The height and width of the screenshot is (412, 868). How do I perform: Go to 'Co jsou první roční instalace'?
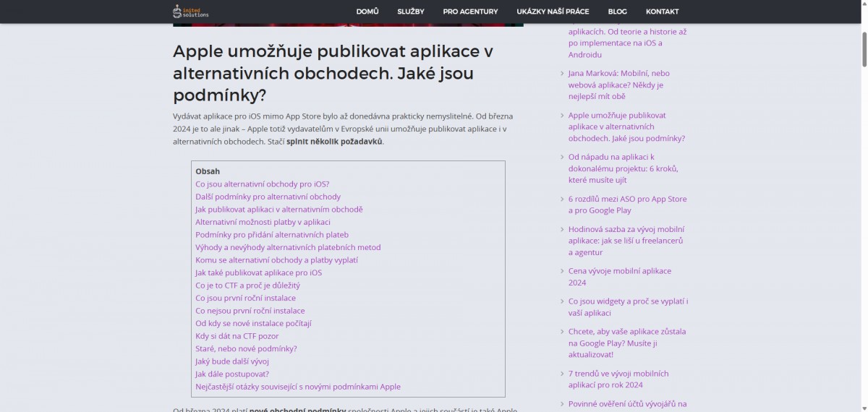[x=245, y=298]
